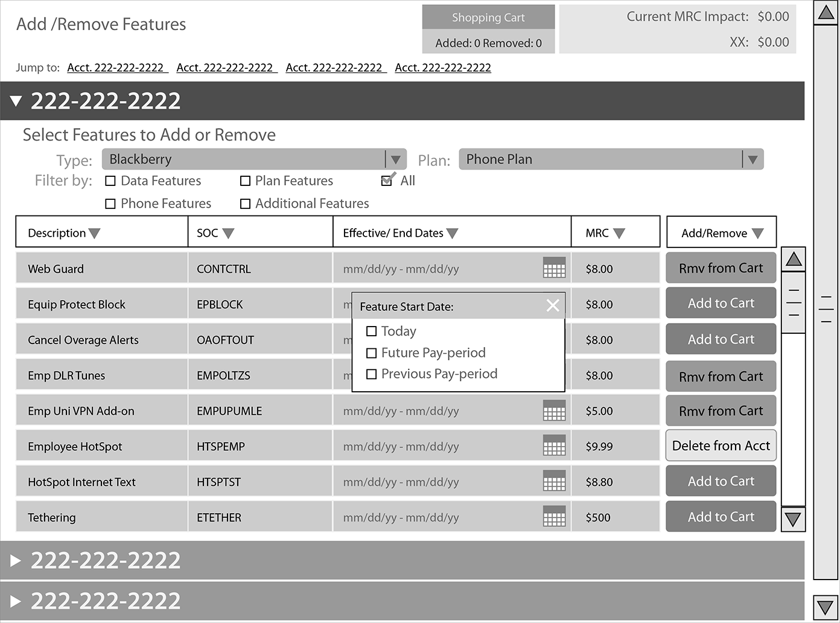Sort by SOC column arrow
Image resolution: width=840 pixels, height=623 pixels.
228,234
